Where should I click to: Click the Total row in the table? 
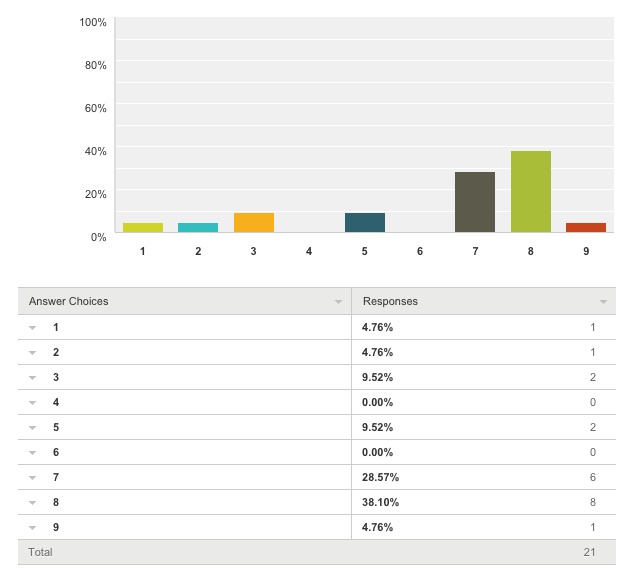316,552
